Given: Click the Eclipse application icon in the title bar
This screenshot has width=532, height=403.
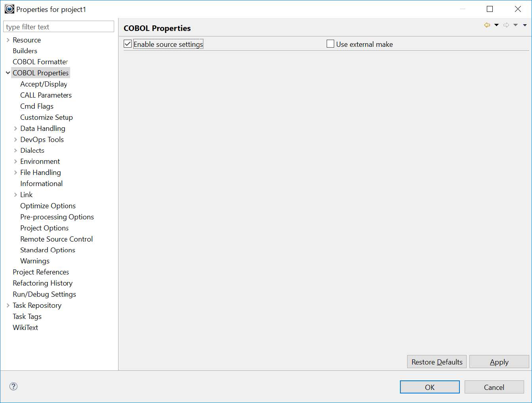Looking at the screenshot, I should coord(9,8).
